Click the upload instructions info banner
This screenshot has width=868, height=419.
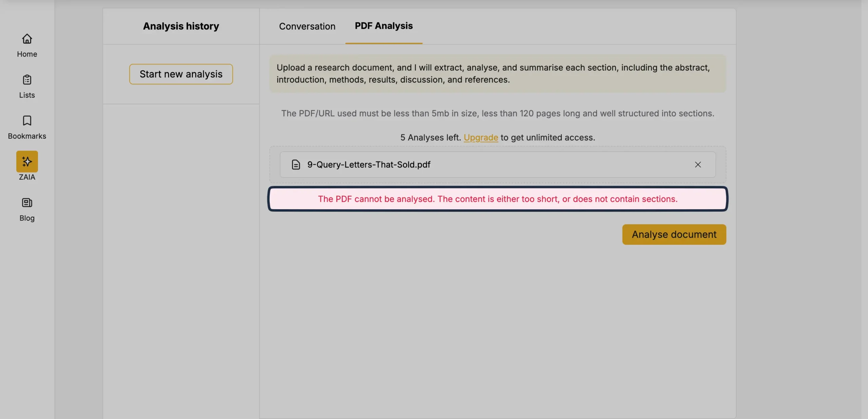coord(497,74)
